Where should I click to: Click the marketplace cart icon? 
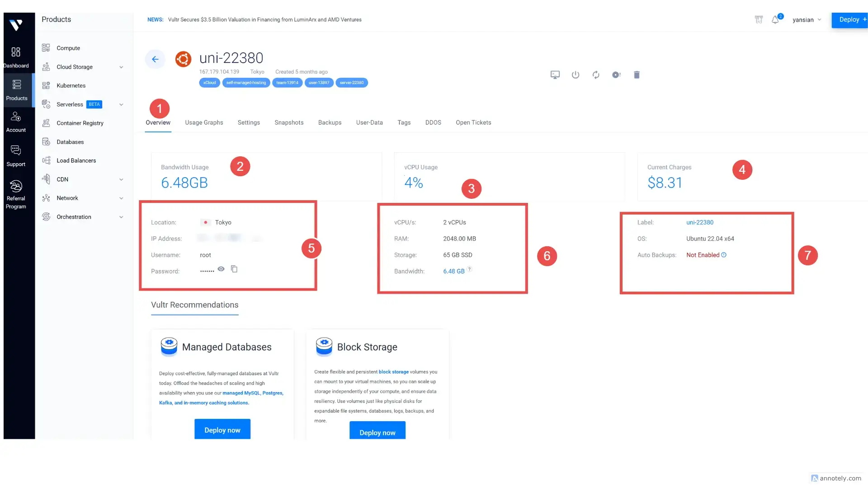pos(759,19)
